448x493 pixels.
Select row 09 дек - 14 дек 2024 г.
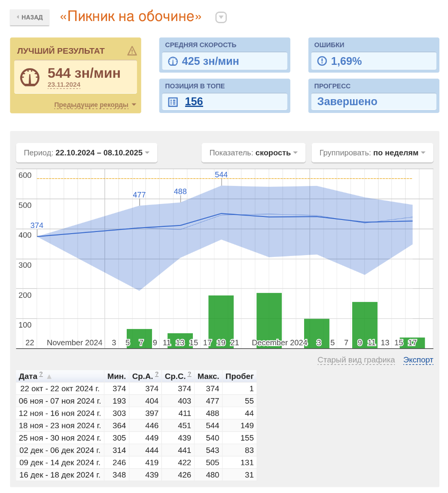tap(136, 463)
